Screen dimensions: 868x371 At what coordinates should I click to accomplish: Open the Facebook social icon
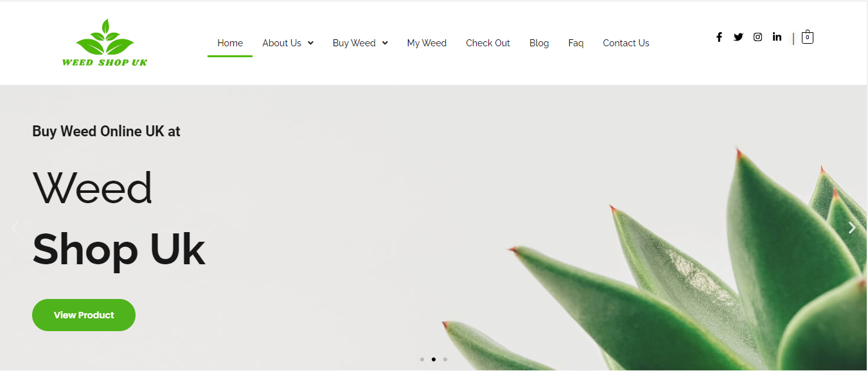click(x=719, y=37)
